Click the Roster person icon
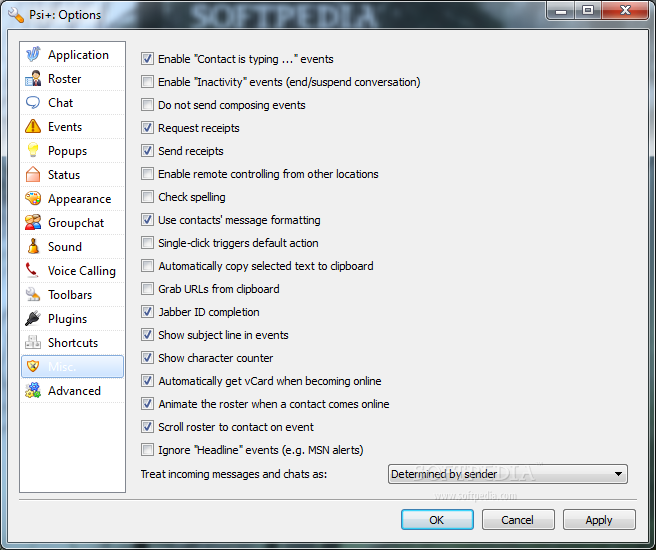656x550 pixels. point(33,79)
